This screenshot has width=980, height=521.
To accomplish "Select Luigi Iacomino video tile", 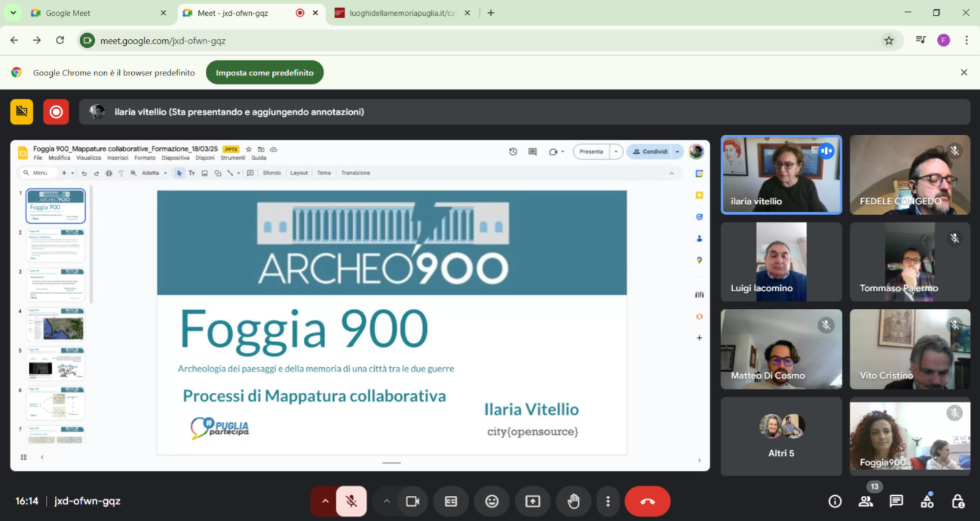I will (781, 262).
